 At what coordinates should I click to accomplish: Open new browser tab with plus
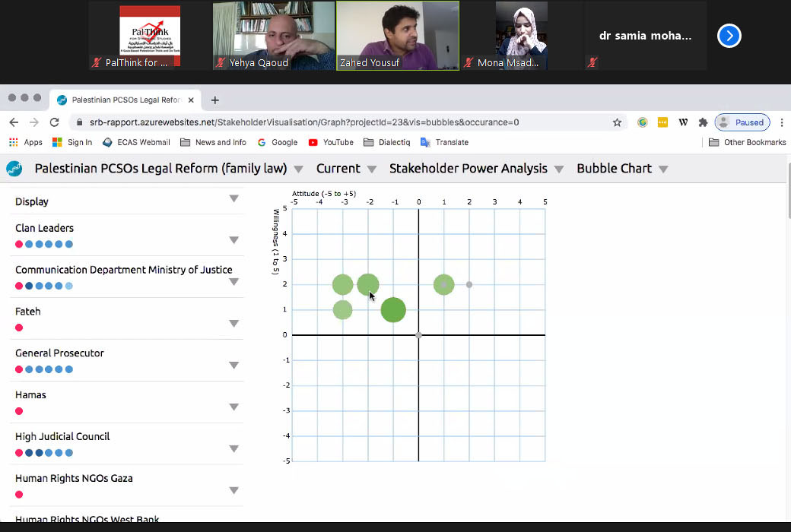(x=215, y=100)
